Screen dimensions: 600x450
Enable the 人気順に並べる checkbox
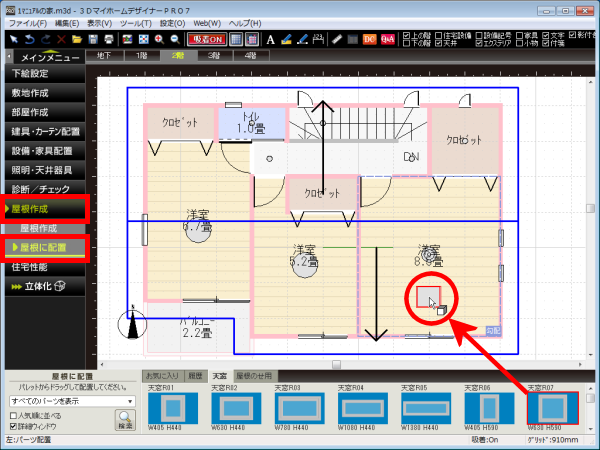point(12,414)
